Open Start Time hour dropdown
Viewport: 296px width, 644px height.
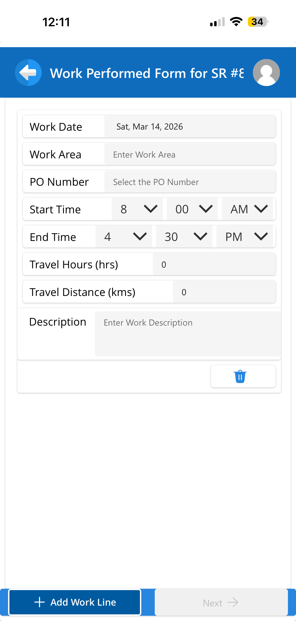point(137,209)
